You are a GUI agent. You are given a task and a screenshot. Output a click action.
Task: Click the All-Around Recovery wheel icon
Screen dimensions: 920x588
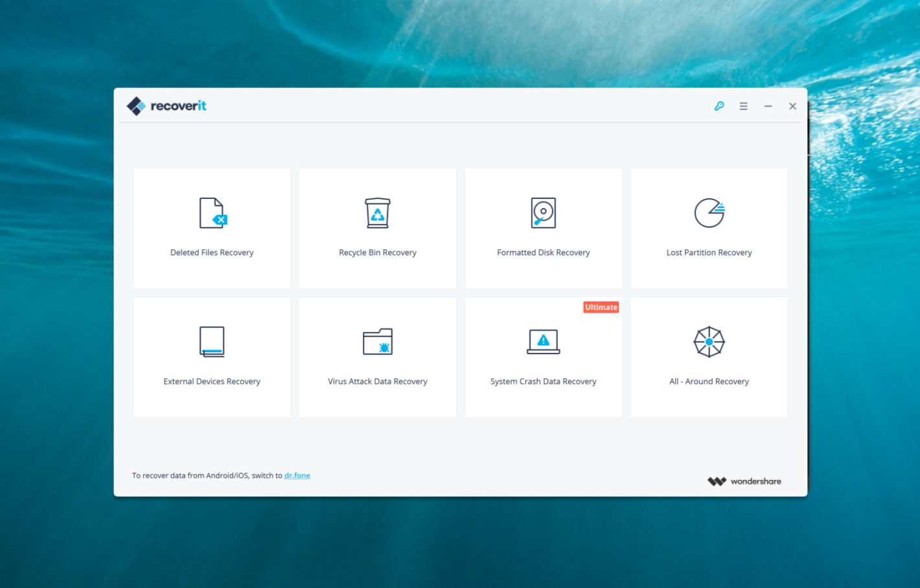click(x=709, y=341)
